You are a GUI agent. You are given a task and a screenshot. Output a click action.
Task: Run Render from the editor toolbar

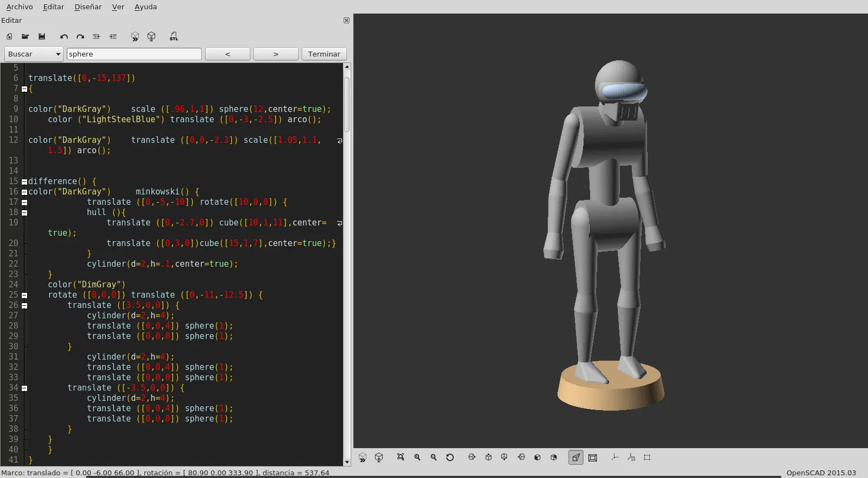(x=151, y=36)
